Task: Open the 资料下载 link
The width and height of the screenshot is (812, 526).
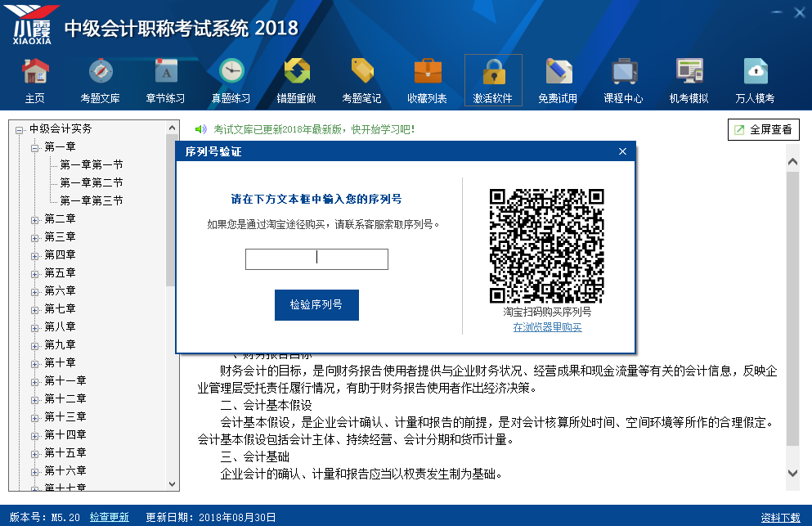Action: point(780,517)
